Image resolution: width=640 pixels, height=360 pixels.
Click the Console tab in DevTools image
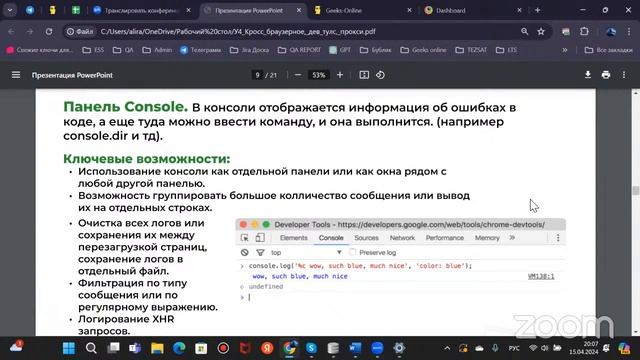click(331, 238)
